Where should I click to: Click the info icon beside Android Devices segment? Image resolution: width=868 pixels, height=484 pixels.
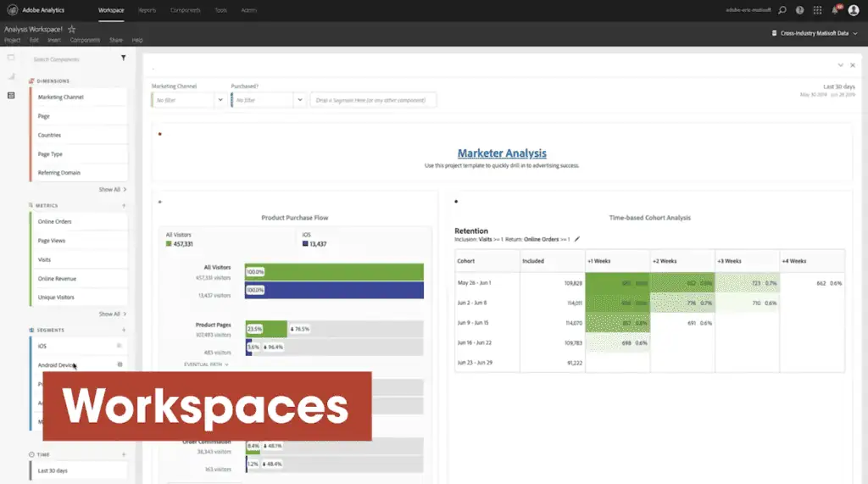(x=120, y=364)
